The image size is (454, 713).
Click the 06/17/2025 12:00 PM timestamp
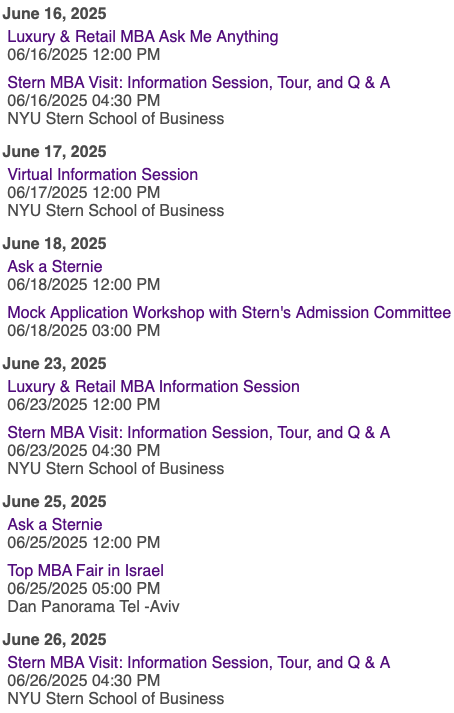84,192
